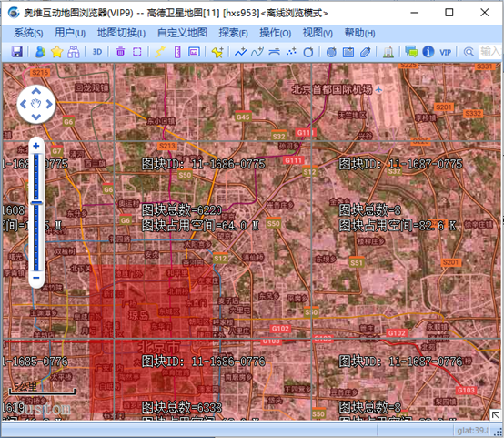
Task: Click text 图块总数=6220
Action: click(x=182, y=210)
